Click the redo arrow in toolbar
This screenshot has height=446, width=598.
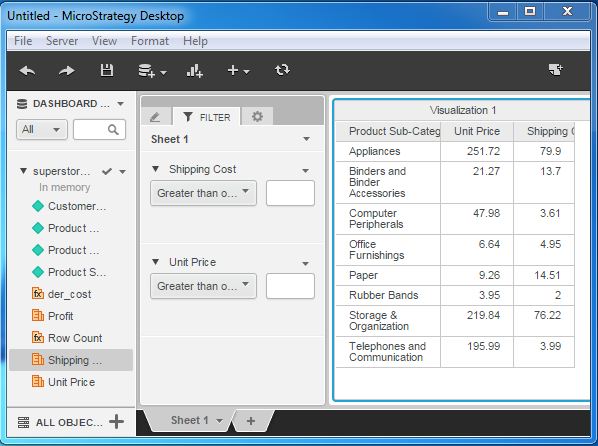point(67,71)
